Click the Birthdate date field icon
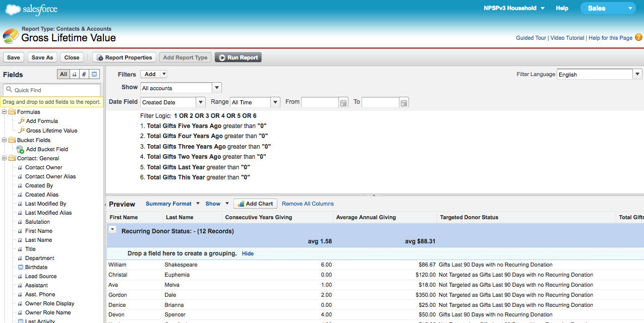Image resolution: width=644 pixels, height=323 pixels. click(x=20, y=267)
